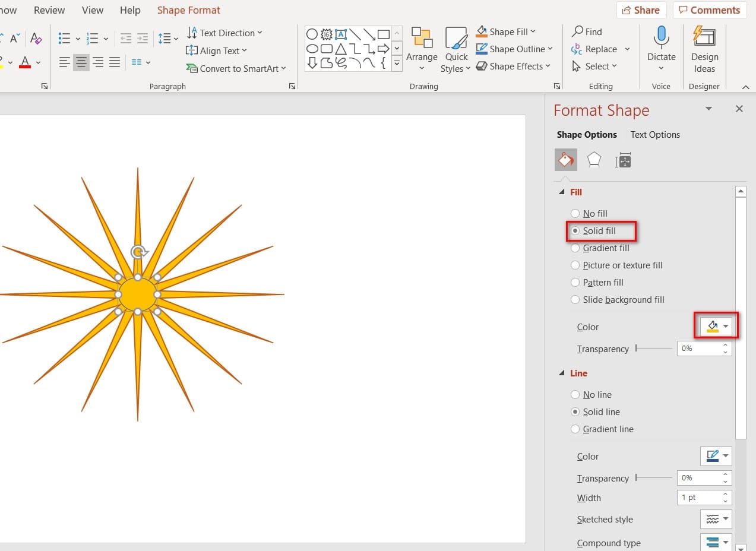Switch to Shape Options tab
The image size is (756, 551).
pyautogui.click(x=587, y=134)
